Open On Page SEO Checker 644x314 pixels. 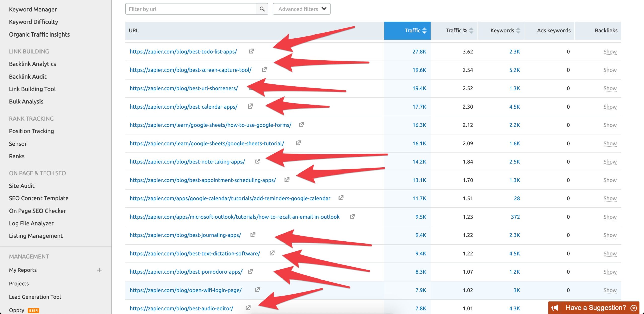point(37,211)
